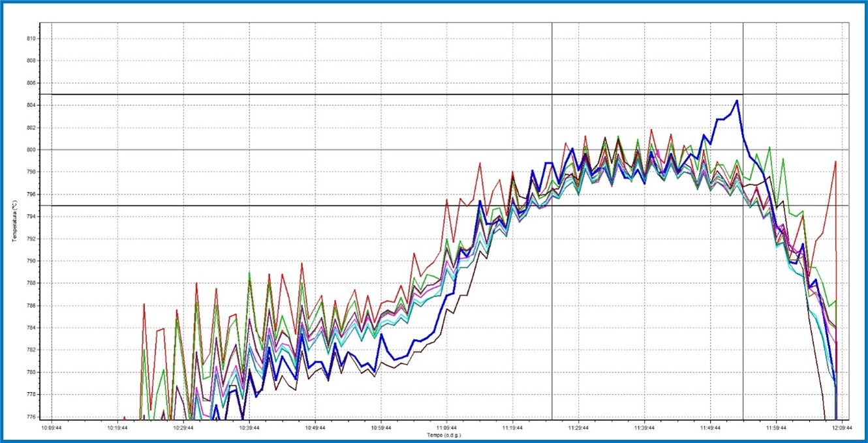The image size is (868, 443).
Task: Click the gray setpoint line at 800
Action: click(x=326, y=150)
